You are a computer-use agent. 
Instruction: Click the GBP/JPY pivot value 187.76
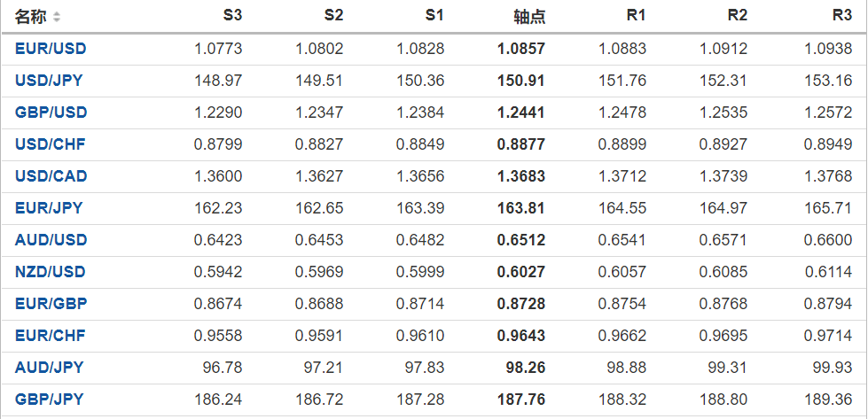coord(523,400)
